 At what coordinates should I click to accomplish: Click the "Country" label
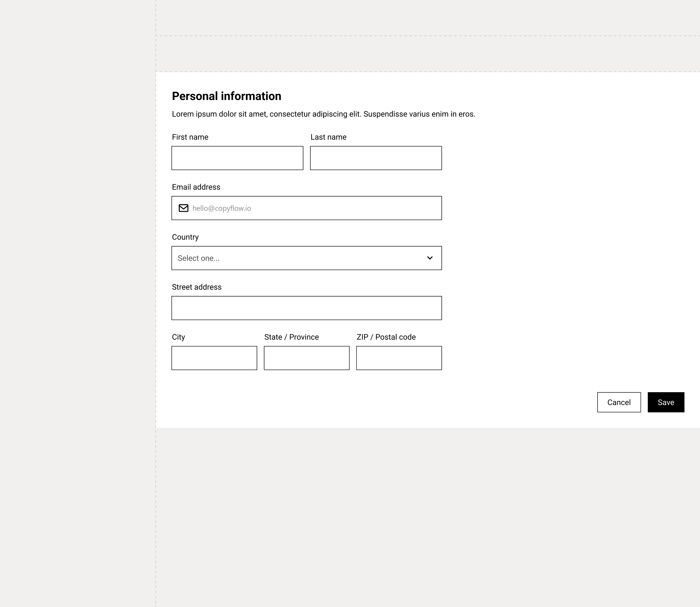point(185,237)
